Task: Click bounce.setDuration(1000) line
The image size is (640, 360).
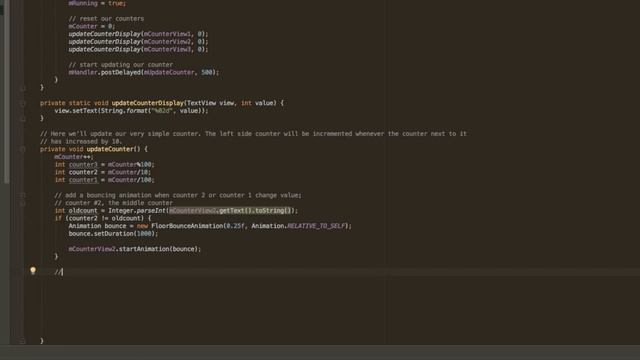Action: (x=113, y=233)
